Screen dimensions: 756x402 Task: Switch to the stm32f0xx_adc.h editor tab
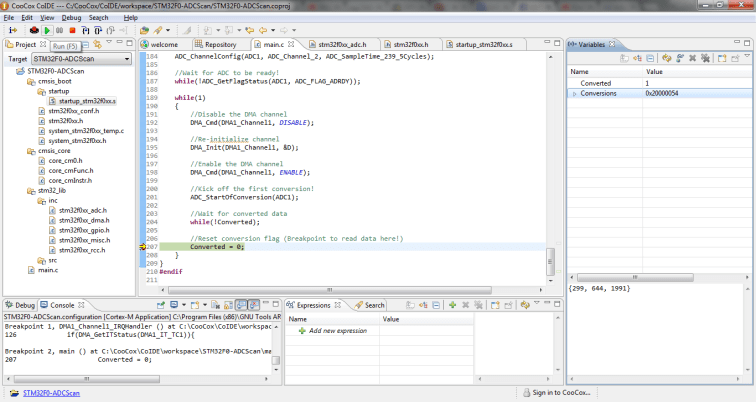[342, 44]
